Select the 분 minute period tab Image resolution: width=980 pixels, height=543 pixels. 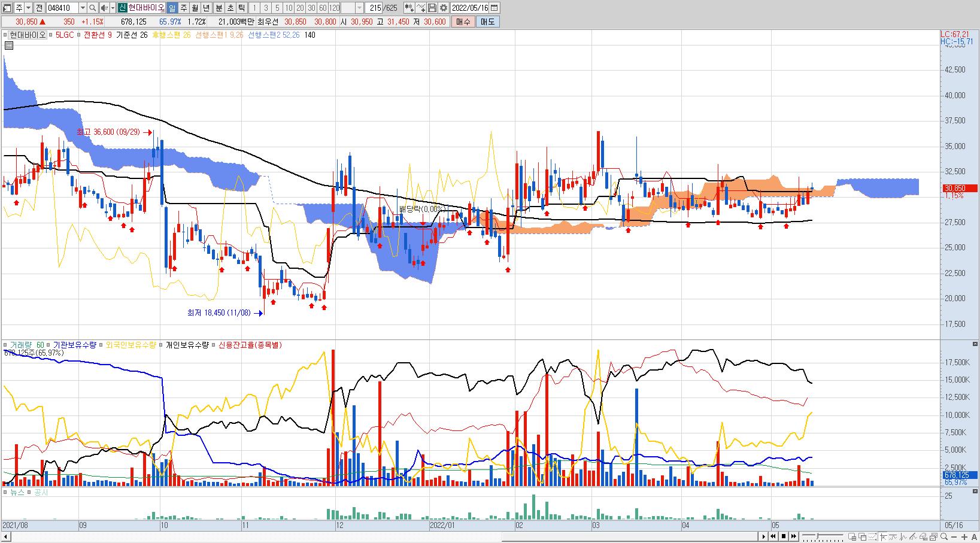[219, 8]
